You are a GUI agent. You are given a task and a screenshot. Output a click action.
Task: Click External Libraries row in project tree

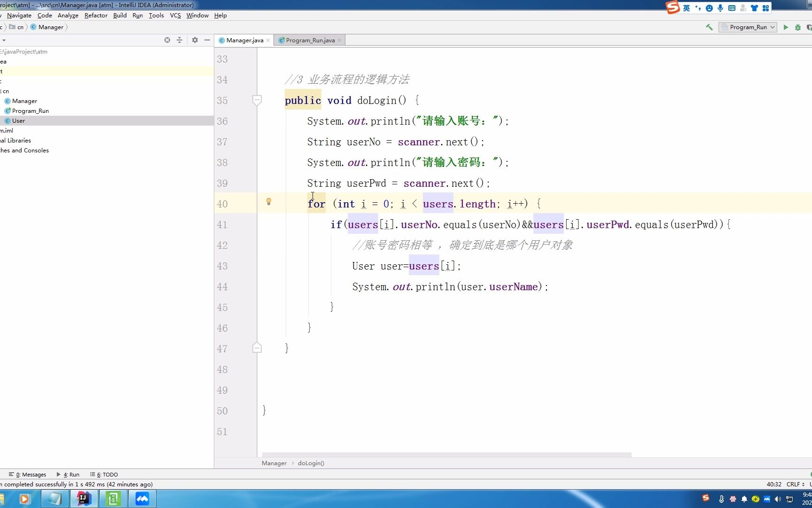(16, 141)
